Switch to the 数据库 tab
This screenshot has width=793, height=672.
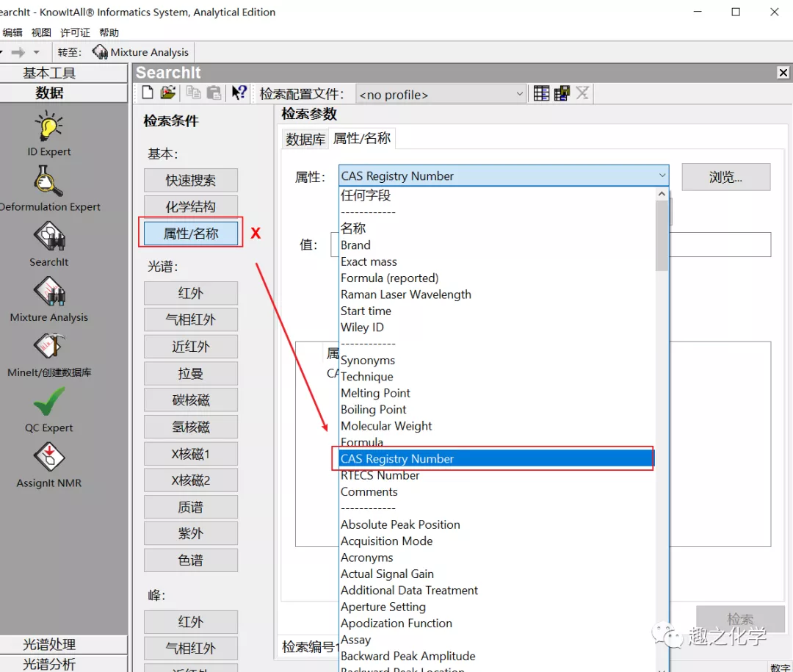click(x=305, y=139)
